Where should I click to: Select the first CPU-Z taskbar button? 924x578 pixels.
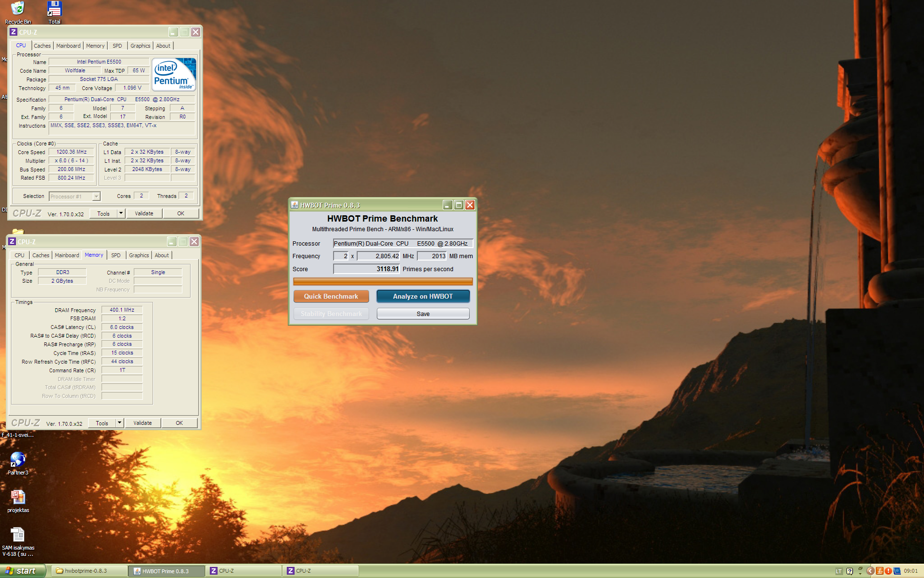243,571
